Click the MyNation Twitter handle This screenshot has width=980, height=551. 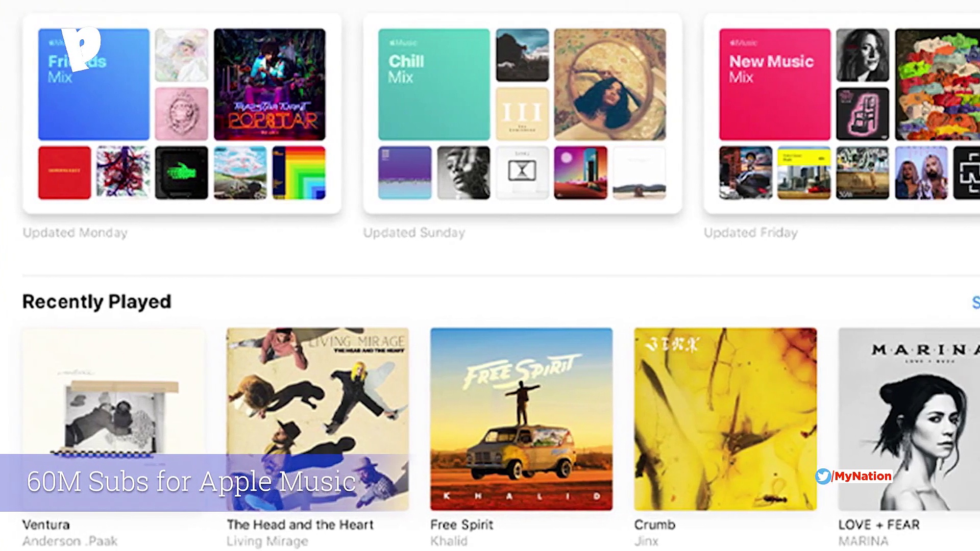(x=863, y=476)
